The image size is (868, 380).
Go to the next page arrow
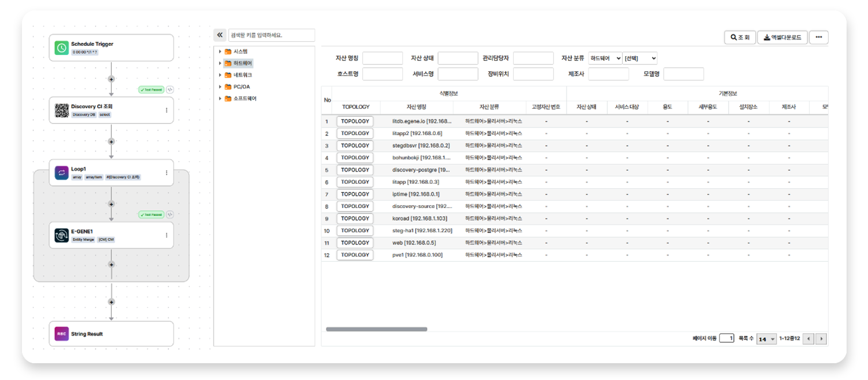(x=821, y=339)
